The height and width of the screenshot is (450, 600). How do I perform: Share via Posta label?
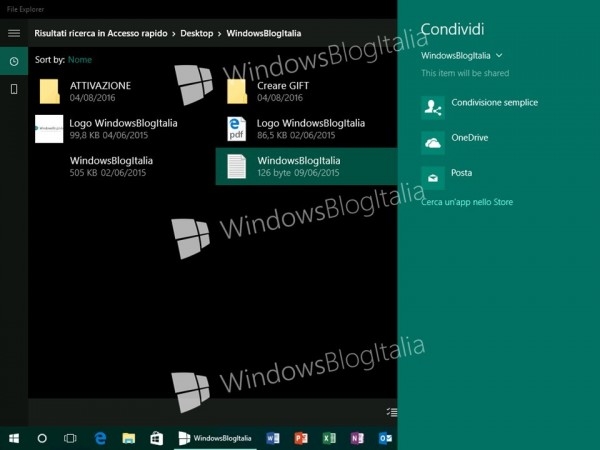point(461,173)
